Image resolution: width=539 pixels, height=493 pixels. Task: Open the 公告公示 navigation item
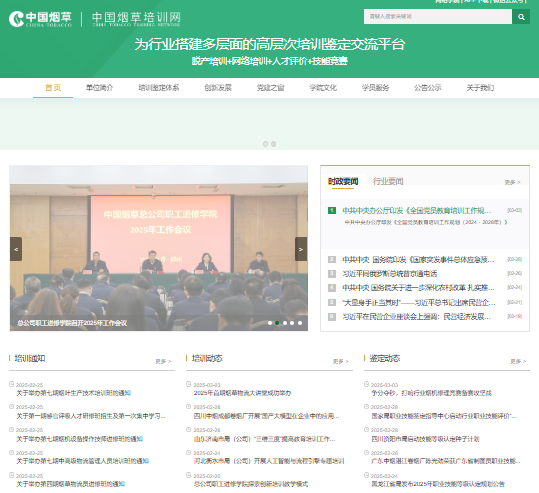pos(428,88)
